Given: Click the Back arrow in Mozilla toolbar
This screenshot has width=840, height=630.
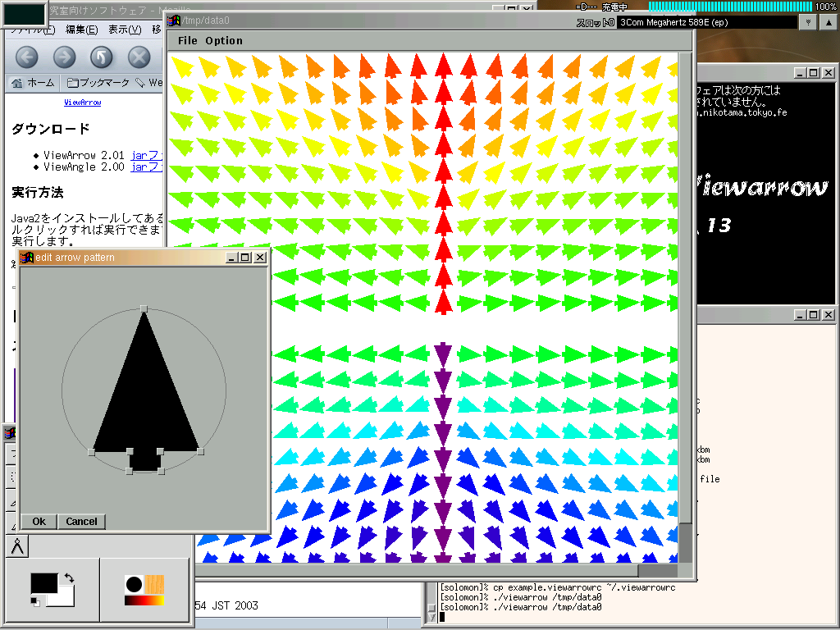Looking at the screenshot, I should click(27, 57).
